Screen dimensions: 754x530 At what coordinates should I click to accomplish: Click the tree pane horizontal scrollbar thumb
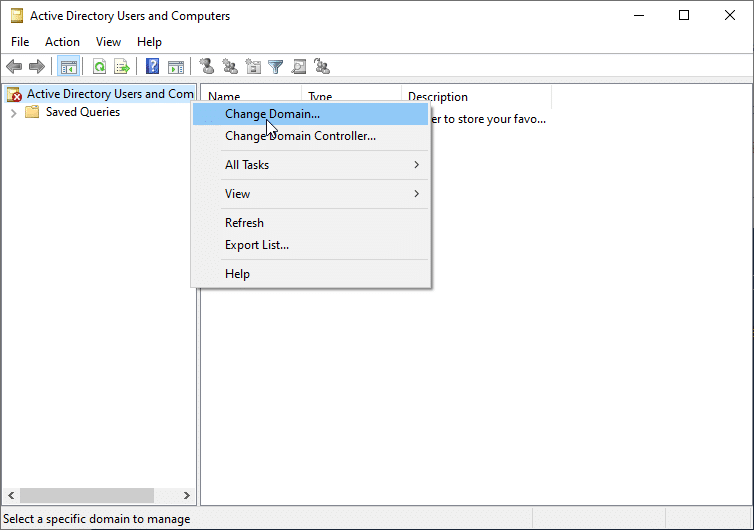click(x=87, y=496)
